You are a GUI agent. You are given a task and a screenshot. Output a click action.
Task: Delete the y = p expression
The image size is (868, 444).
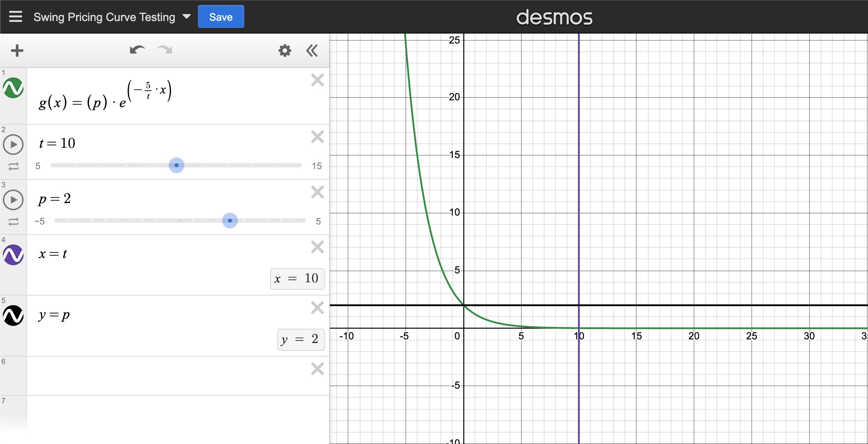click(x=317, y=308)
